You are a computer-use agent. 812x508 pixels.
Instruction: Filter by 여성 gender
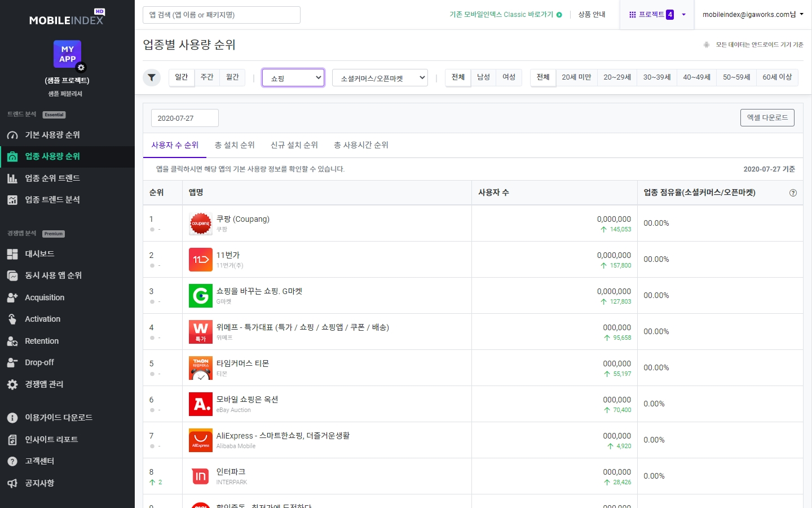click(x=509, y=77)
